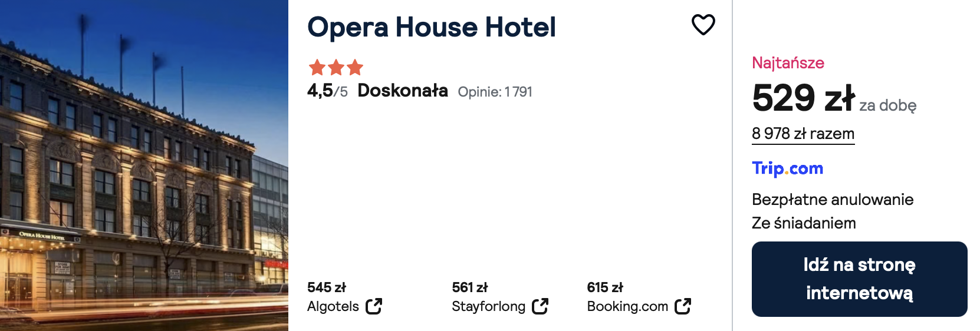Click the Idź na stronę internetową button

[859, 279]
